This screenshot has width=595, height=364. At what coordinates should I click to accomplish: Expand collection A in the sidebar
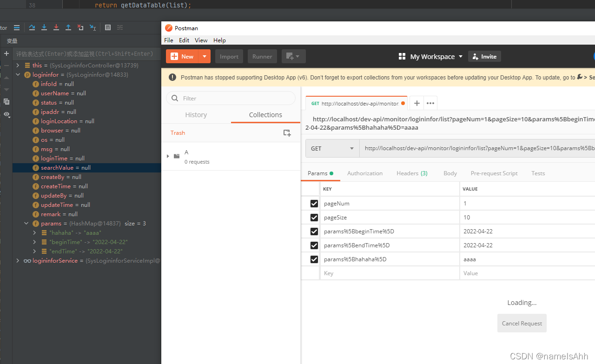pyautogui.click(x=168, y=156)
